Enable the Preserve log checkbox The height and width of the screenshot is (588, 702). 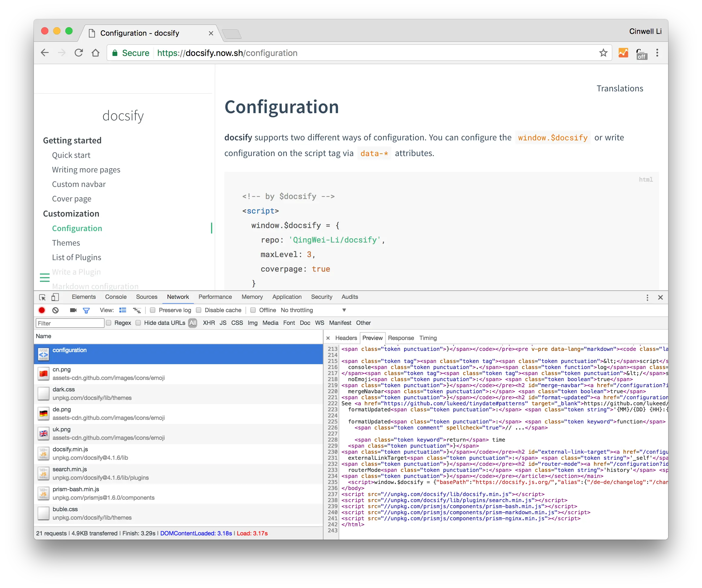pyautogui.click(x=153, y=310)
